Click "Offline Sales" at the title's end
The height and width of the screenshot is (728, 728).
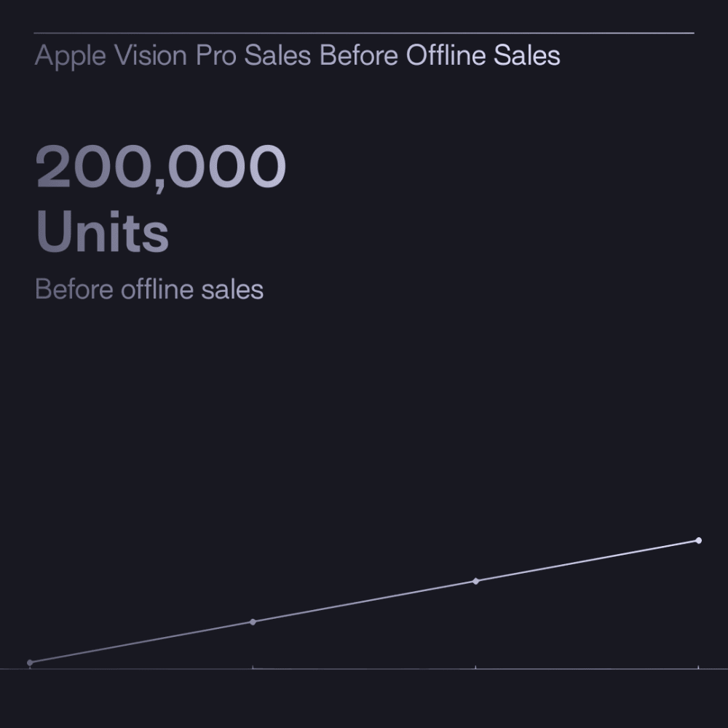tap(483, 56)
